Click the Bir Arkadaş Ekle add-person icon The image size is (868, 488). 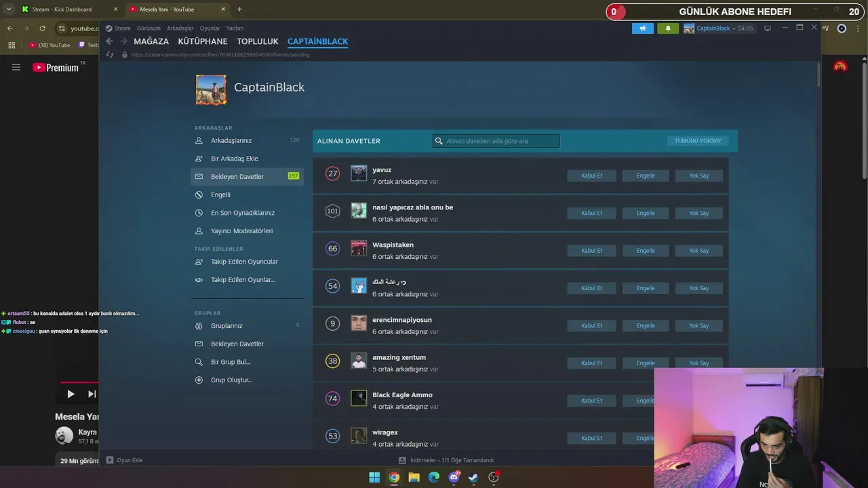pos(199,159)
